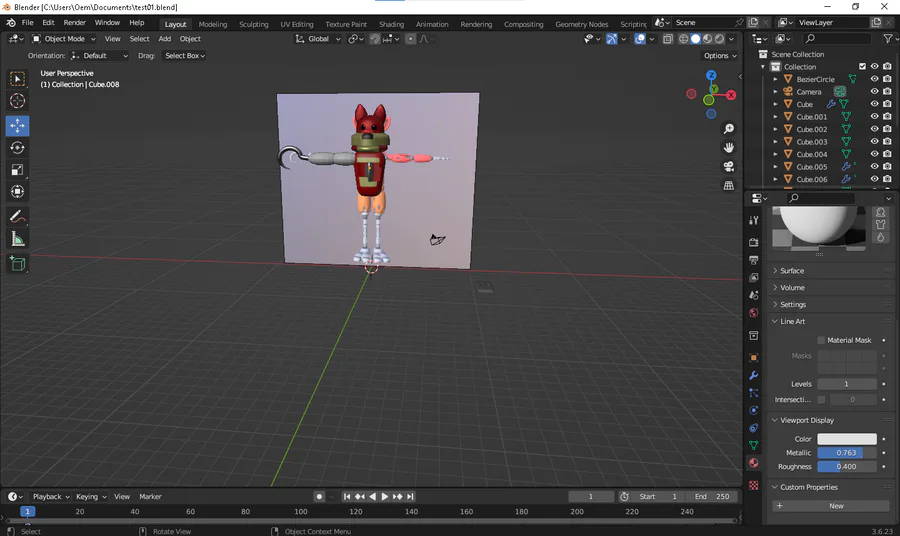Open the Select Box drag dropdown
This screenshot has width=900, height=536.
coord(184,56)
